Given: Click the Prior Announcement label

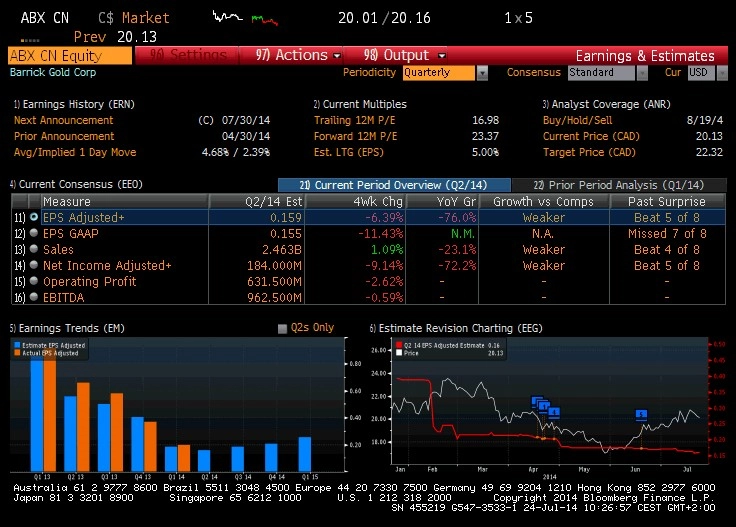Looking at the screenshot, I should (x=64, y=136).
